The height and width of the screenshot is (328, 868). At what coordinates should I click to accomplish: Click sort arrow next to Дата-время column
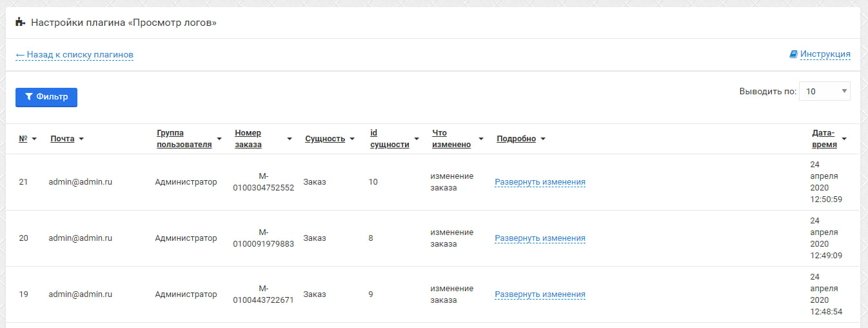[844, 139]
